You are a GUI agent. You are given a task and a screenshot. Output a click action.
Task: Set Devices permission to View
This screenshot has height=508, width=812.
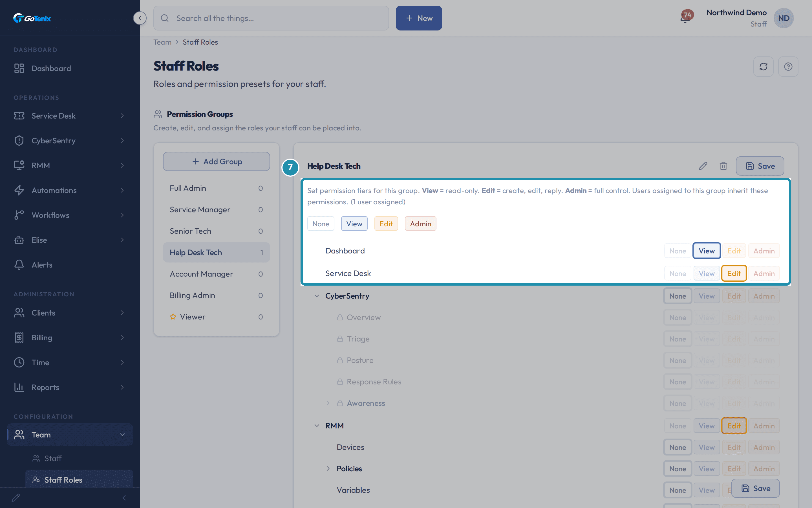707,447
